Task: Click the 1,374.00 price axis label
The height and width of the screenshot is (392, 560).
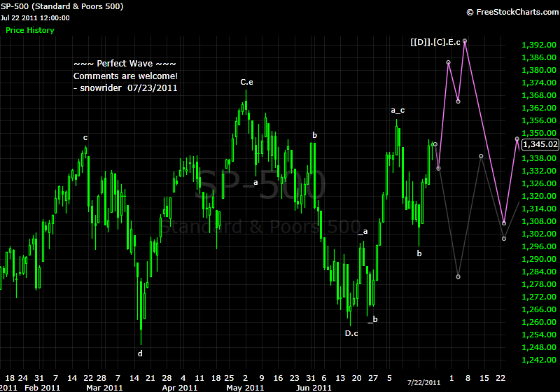Action: point(539,83)
